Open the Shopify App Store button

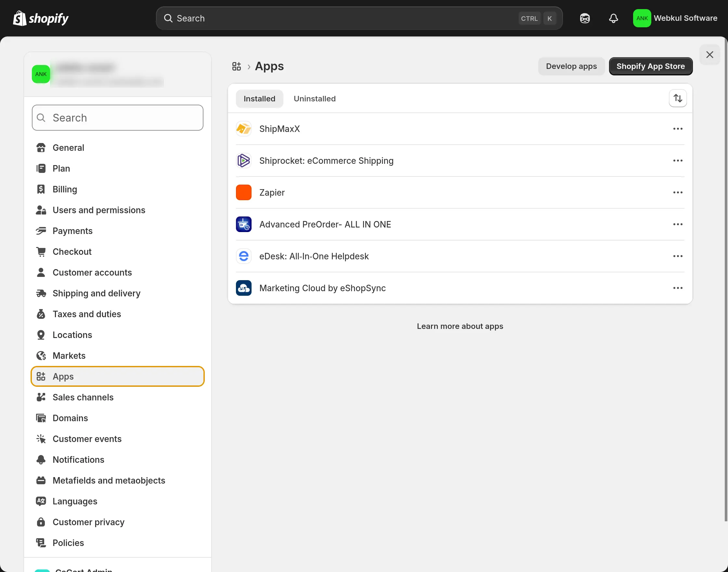(650, 66)
